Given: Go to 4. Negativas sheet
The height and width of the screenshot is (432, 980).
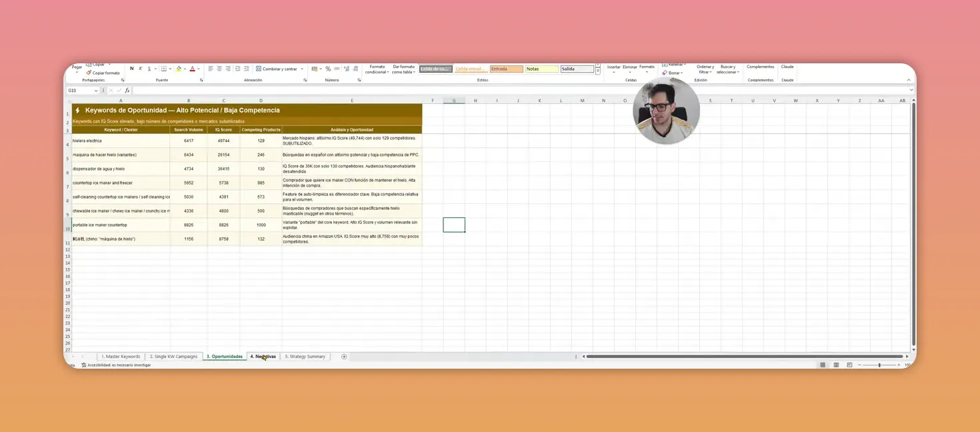Looking at the screenshot, I should pos(263,357).
